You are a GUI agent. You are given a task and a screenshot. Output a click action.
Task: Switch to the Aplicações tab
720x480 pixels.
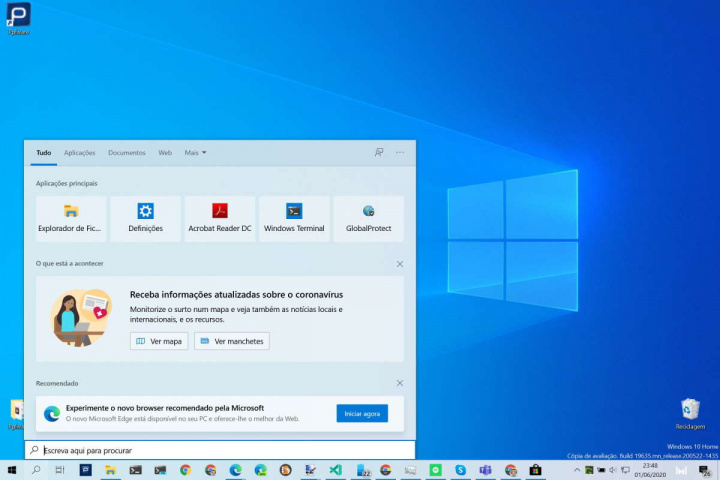(80, 153)
